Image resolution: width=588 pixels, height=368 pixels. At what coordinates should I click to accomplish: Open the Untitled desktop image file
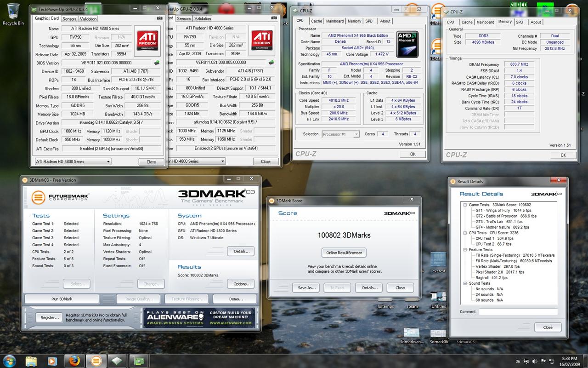pyautogui.click(x=439, y=299)
